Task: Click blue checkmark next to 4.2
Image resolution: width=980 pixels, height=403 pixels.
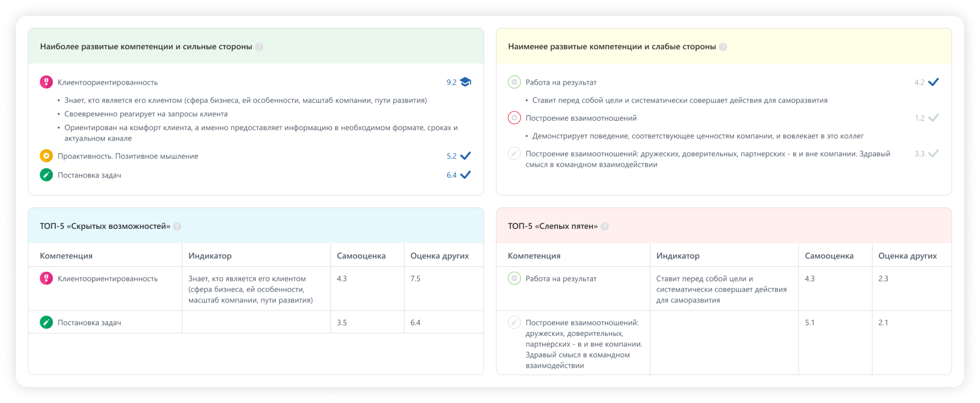Action: pos(934,82)
